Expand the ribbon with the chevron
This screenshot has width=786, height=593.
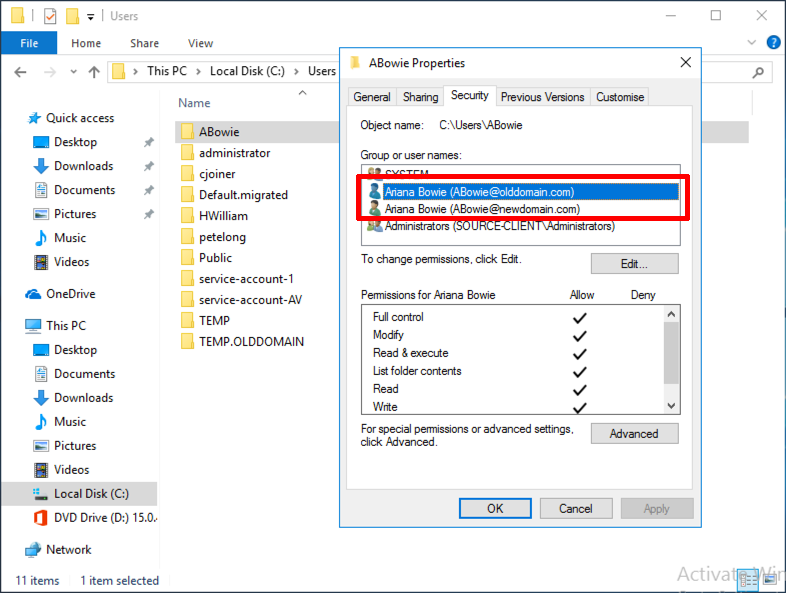751,43
